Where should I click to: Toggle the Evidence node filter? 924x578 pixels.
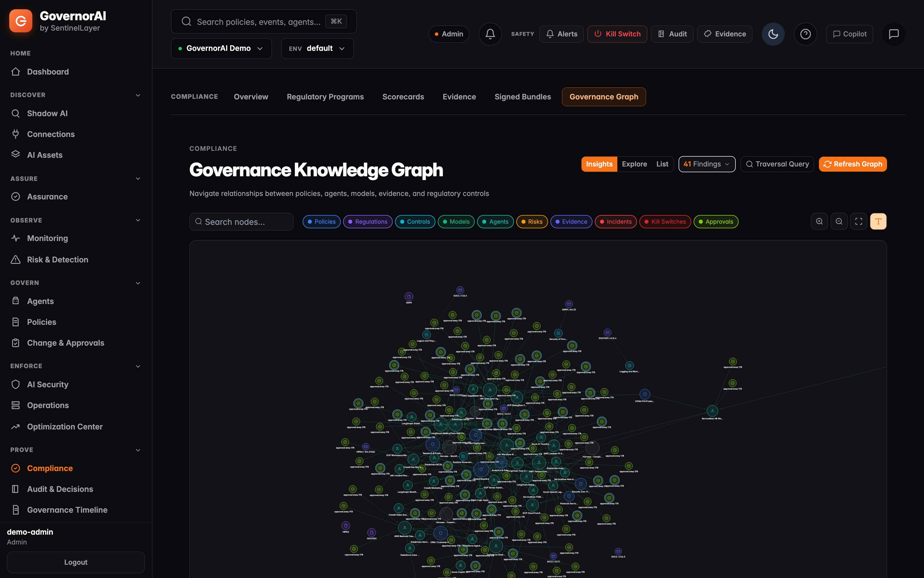[571, 222]
